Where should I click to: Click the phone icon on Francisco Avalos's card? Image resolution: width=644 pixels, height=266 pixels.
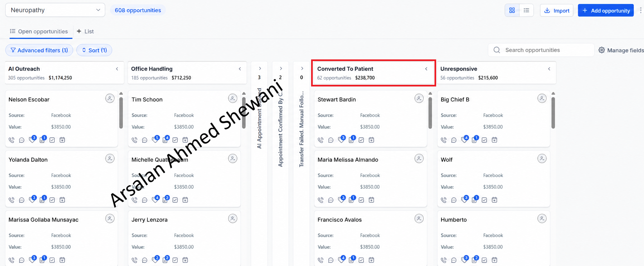click(321, 260)
